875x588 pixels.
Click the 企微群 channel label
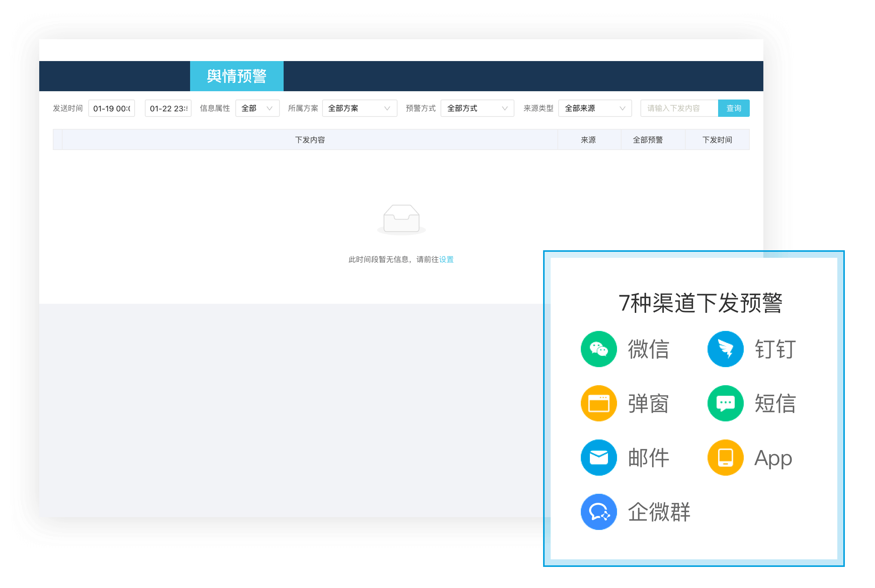(x=659, y=512)
